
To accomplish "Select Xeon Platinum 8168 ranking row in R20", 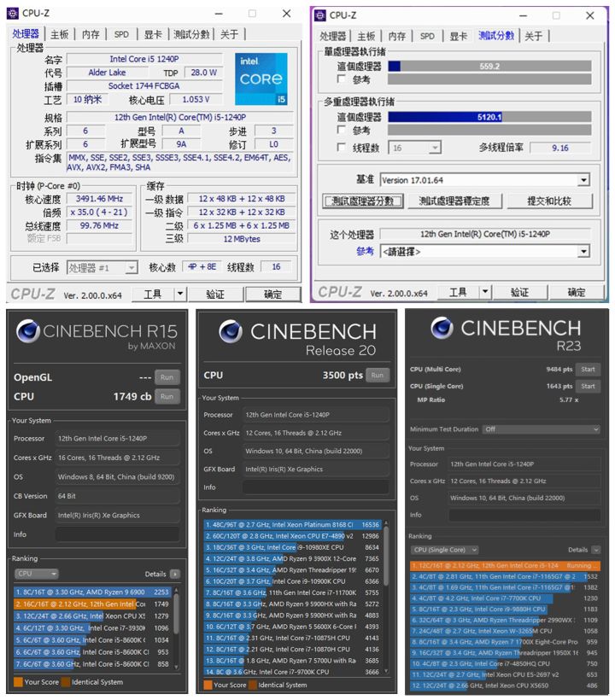I will click(292, 524).
